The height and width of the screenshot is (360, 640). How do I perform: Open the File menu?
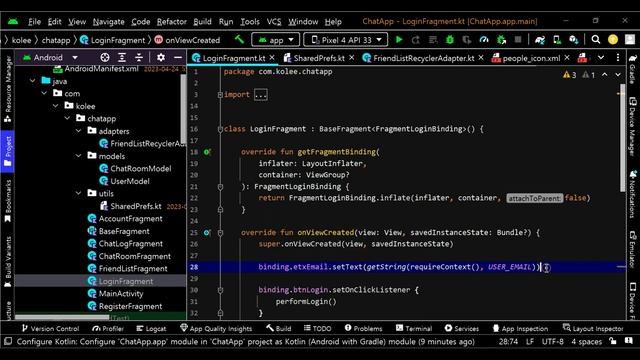tap(34, 22)
